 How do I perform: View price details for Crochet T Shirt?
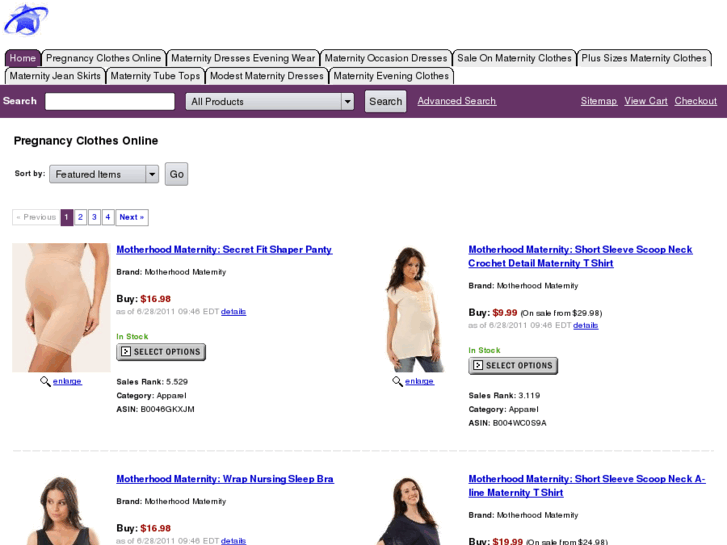(x=586, y=326)
